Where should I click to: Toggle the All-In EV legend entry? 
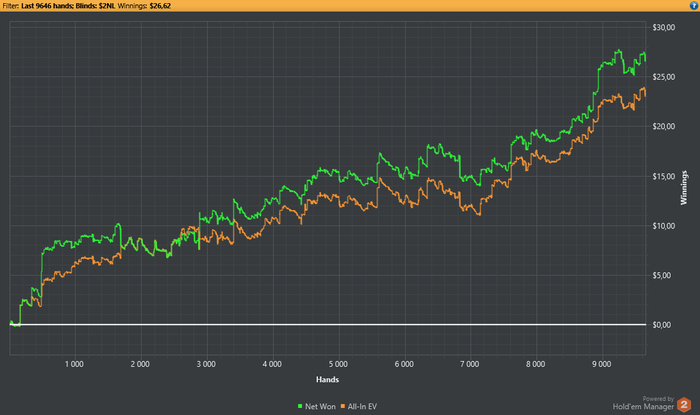(x=358, y=407)
